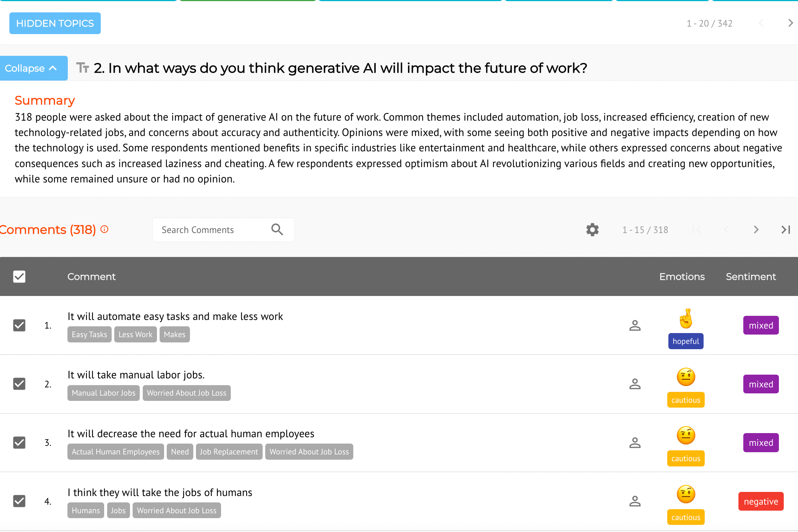The height and width of the screenshot is (532, 798).
Task: Select the Worried About Job Loss tag on comment 2
Action: click(x=187, y=393)
